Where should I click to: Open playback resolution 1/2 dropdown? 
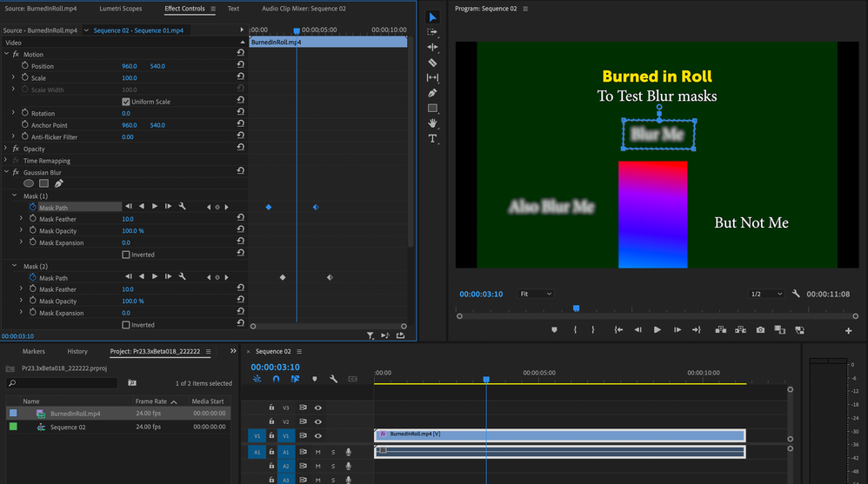pos(765,294)
